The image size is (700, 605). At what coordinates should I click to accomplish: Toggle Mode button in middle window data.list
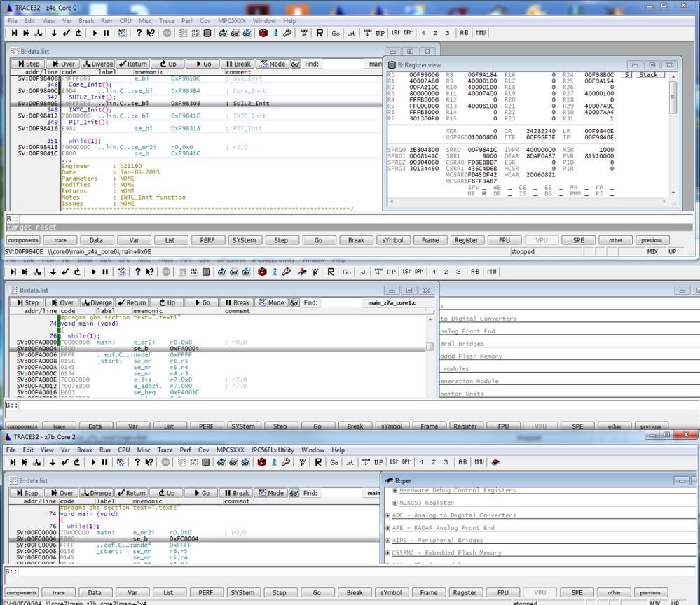coord(272,302)
